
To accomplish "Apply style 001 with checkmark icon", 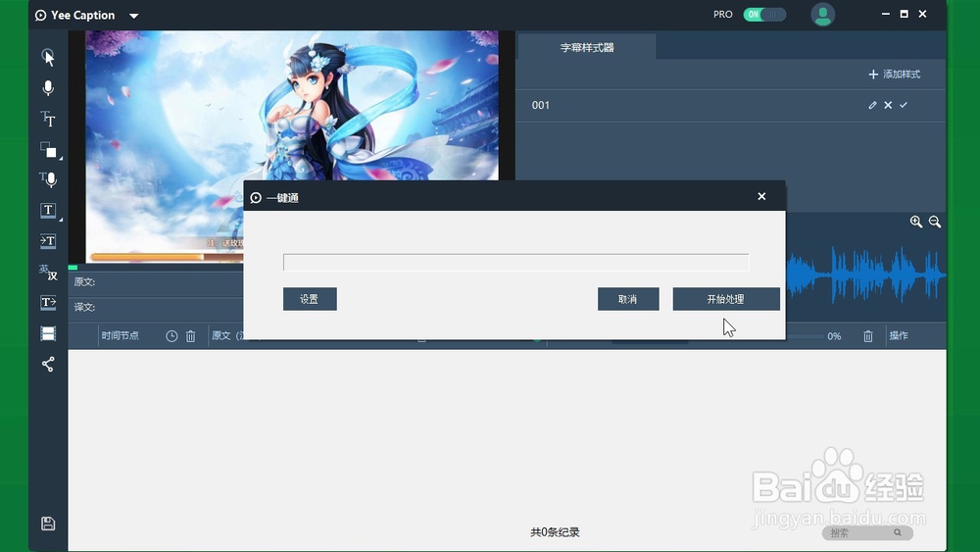I will [x=904, y=105].
